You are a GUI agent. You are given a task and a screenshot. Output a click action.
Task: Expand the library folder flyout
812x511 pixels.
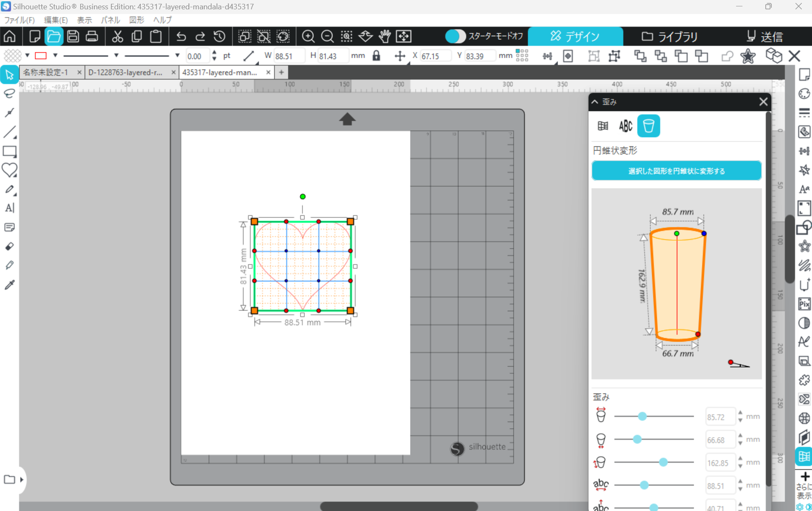tap(22, 480)
